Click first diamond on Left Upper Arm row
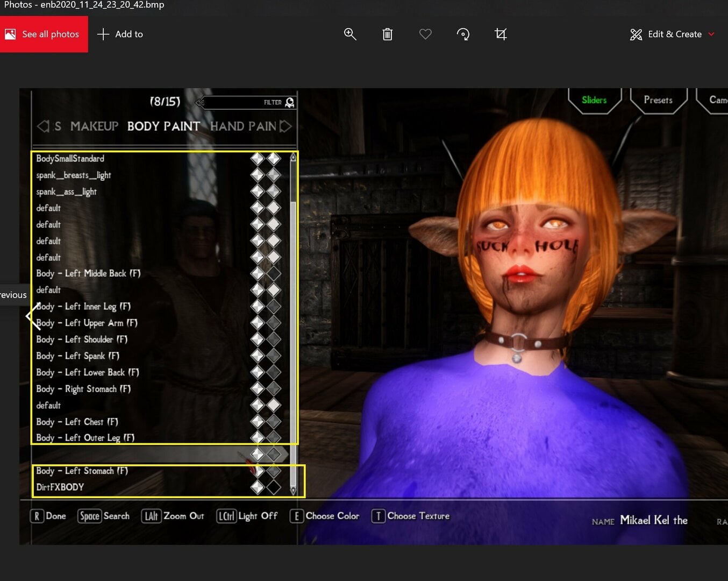728x581 pixels. pyautogui.click(x=258, y=323)
